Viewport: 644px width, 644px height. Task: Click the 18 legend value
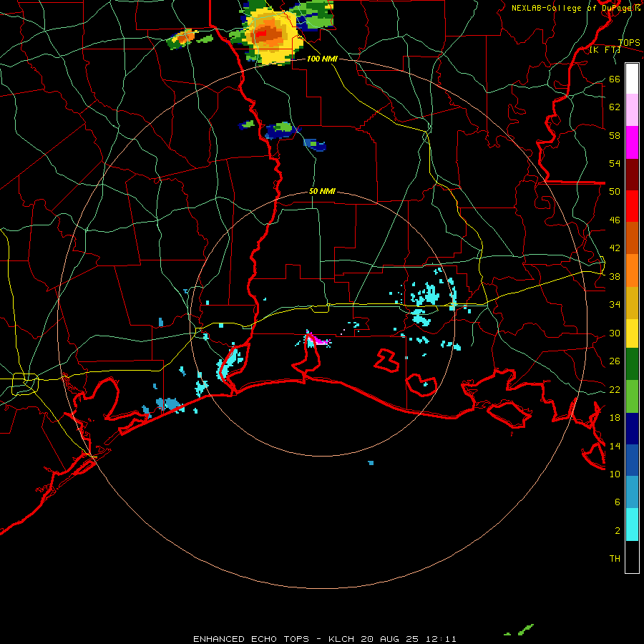(615, 418)
